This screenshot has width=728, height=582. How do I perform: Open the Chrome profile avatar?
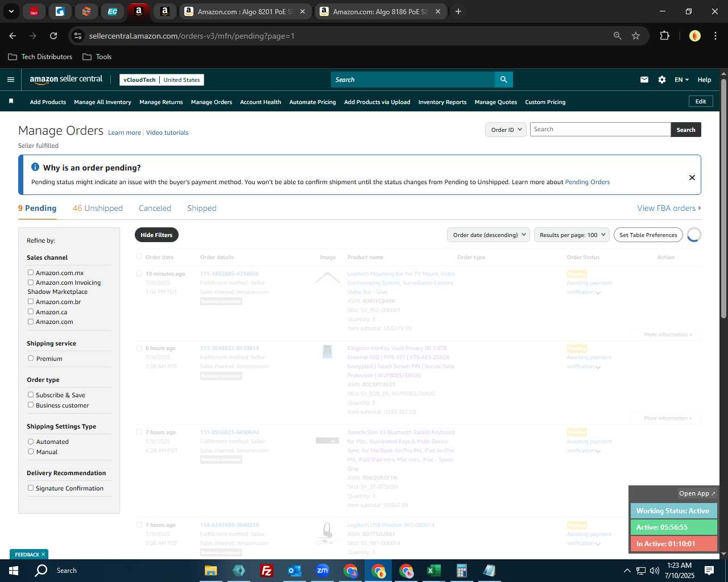(x=694, y=36)
